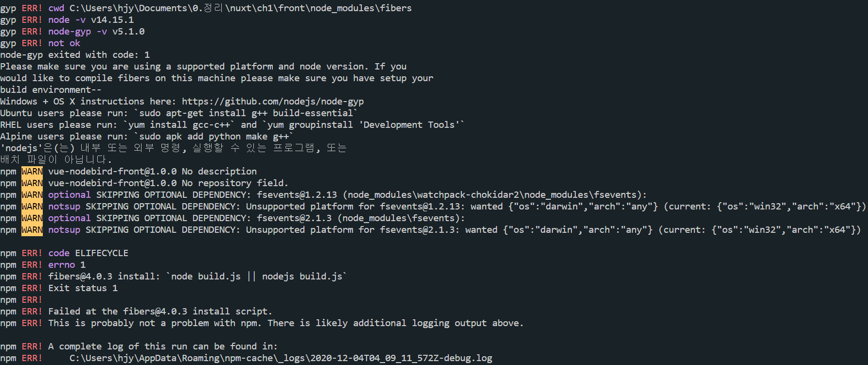Click the 'Exit status 1' line

(x=83, y=288)
